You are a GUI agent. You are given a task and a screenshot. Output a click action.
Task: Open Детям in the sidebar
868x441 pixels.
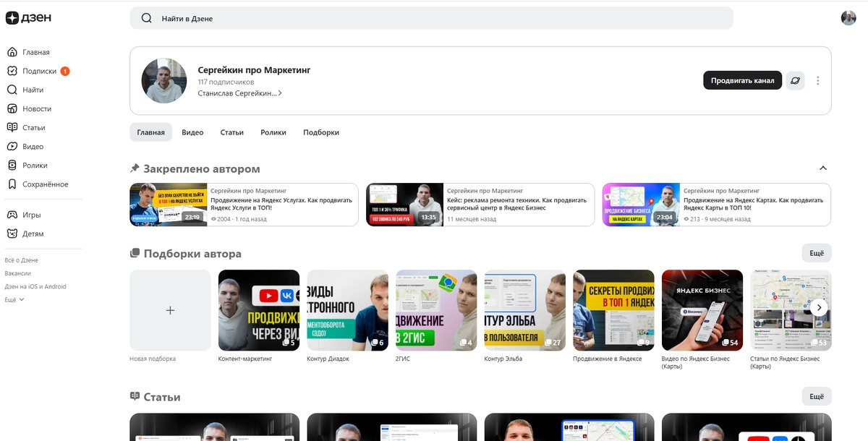pyautogui.click(x=25, y=234)
